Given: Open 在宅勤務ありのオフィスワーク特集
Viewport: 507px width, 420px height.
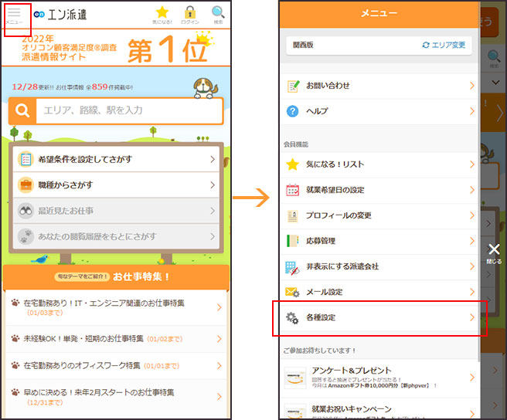Looking at the screenshot, I should coord(116,366).
